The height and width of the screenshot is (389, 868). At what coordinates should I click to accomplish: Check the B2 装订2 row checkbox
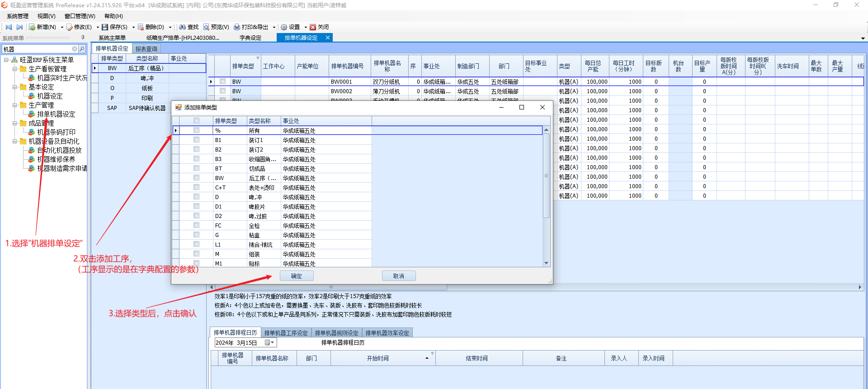click(x=196, y=149)
